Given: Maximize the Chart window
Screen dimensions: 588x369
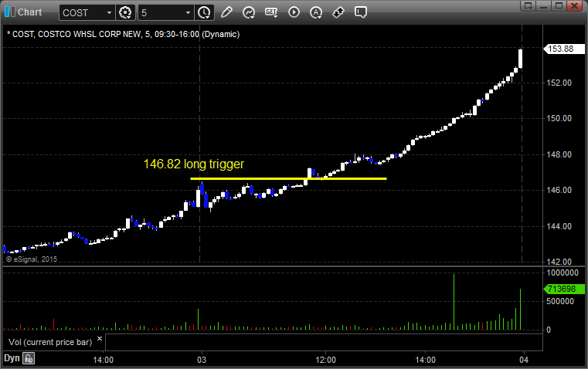Looking at the screenshot, I should pos(559,5).
